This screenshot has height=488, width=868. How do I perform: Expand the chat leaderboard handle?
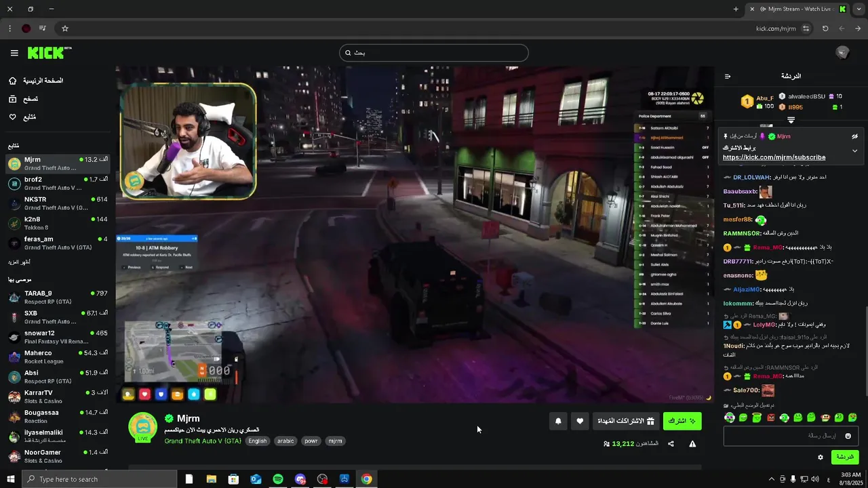point(791,120)
